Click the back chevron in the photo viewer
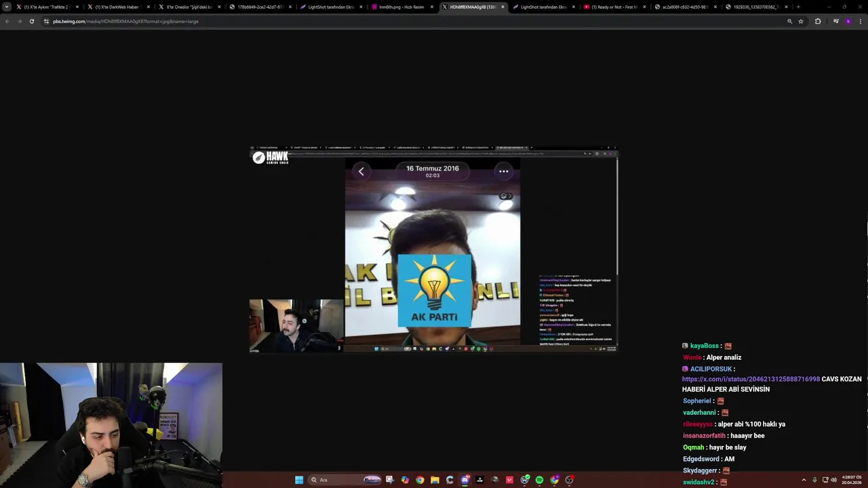This screenshot has height=488, width=868. pos(361,171)
